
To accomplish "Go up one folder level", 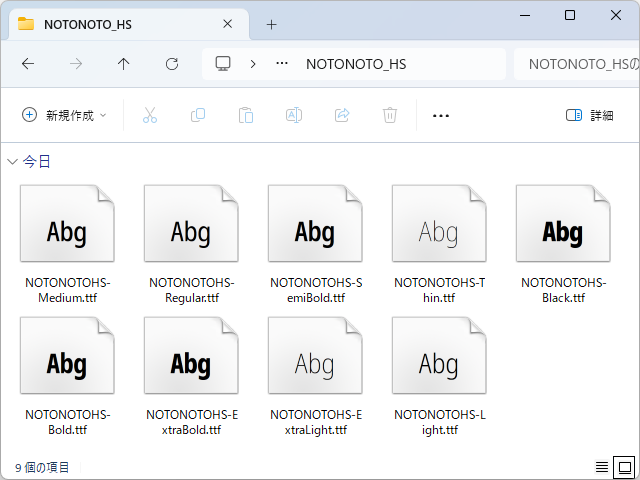I will click(123, 64).
